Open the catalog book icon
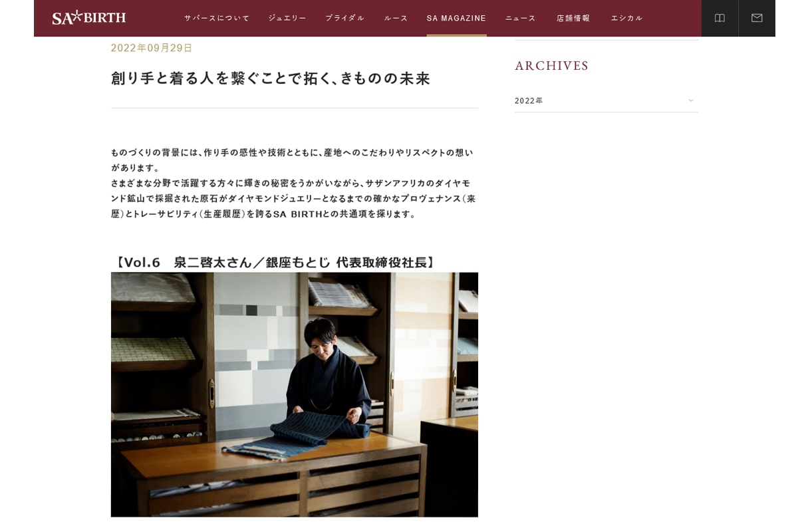The image size is (798, 532). [720, 18]
